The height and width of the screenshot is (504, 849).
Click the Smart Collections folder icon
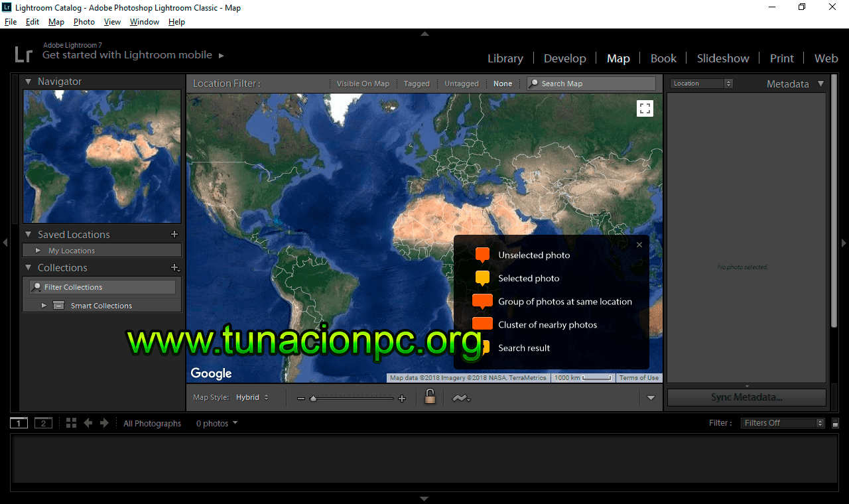pos(58,306)
